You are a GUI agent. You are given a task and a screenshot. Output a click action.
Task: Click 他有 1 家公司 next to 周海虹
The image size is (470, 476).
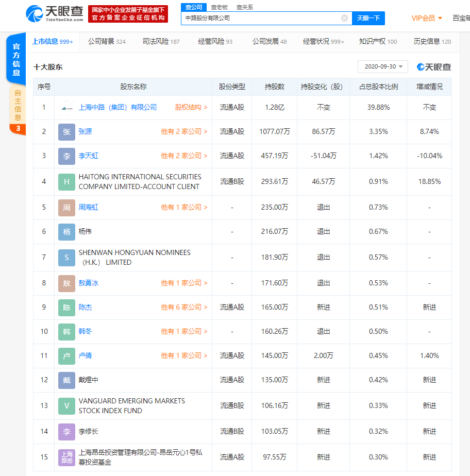click(x=184, y=208)
